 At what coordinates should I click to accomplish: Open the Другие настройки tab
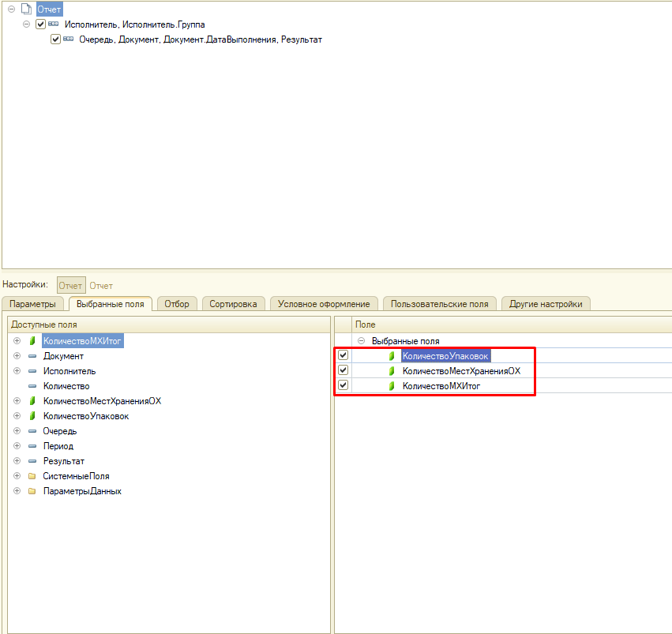(546, 304)
